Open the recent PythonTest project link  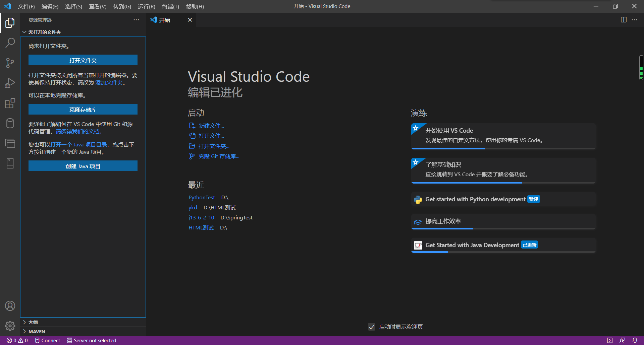[x=202, y=198]
